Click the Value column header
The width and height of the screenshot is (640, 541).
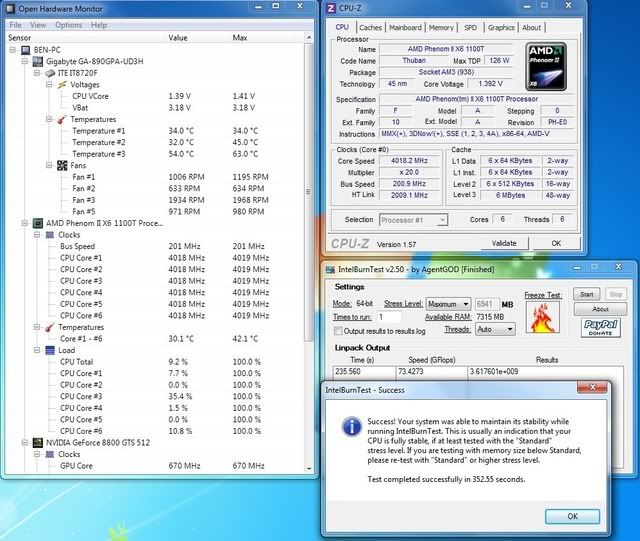coord(198,38)
